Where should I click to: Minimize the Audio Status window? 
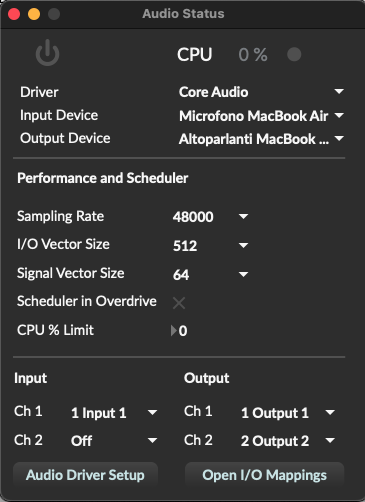34,14
